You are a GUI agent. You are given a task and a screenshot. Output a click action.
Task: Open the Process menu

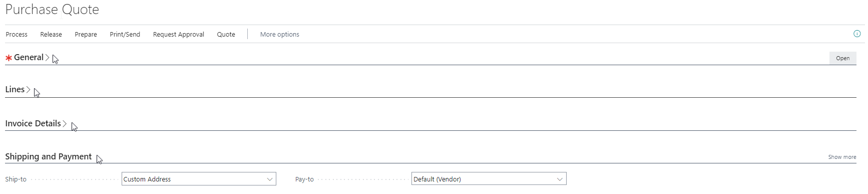(x=17, y=34)
